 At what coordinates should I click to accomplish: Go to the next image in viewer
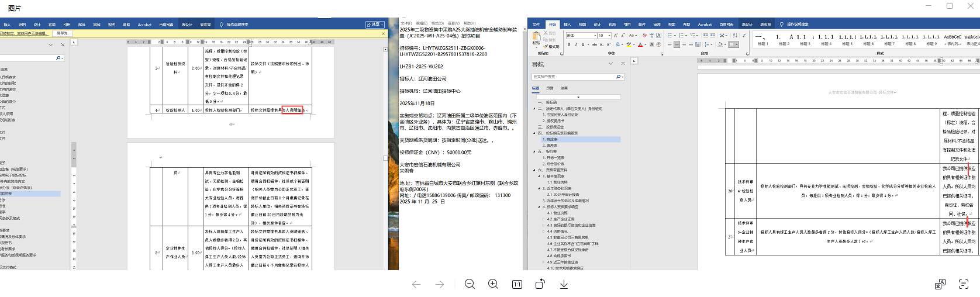[440, 284]
